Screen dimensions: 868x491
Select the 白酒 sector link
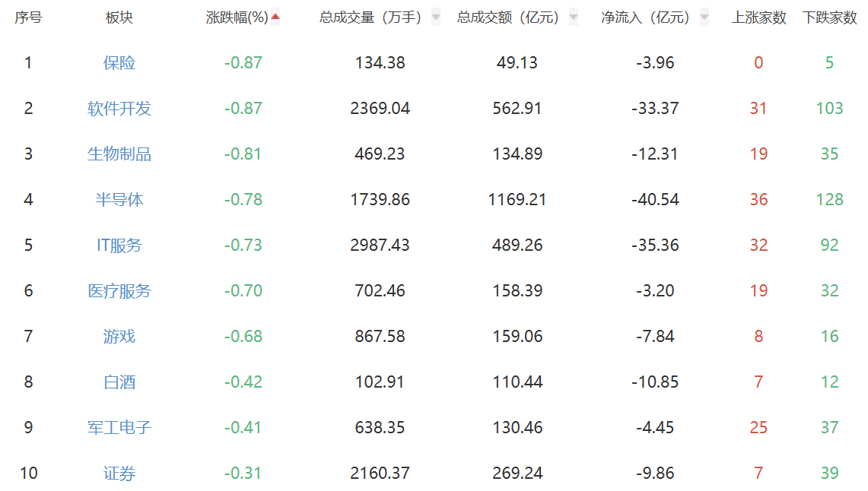click(x=119, y=382)
